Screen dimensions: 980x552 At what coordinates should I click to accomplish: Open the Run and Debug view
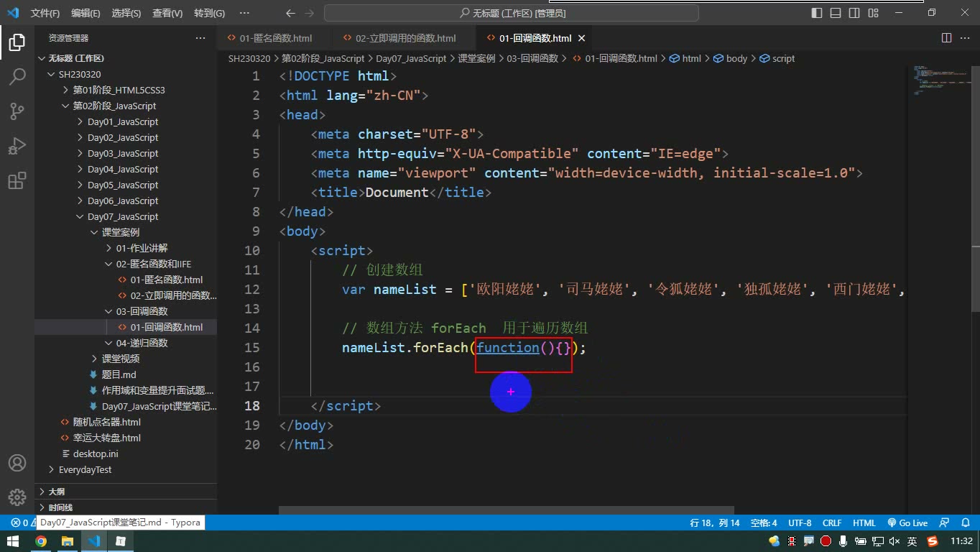[x=17, y=146]
